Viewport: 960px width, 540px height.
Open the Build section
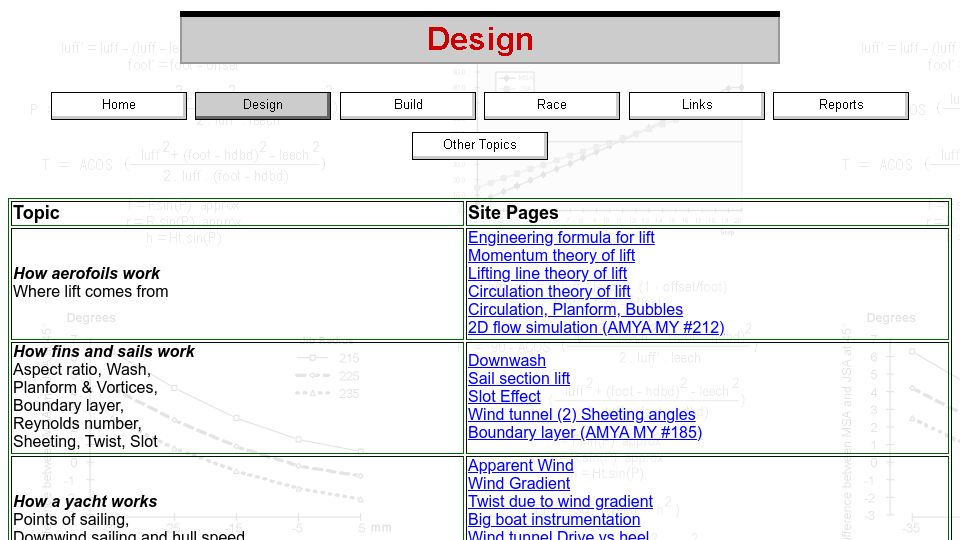pos(408,105)
